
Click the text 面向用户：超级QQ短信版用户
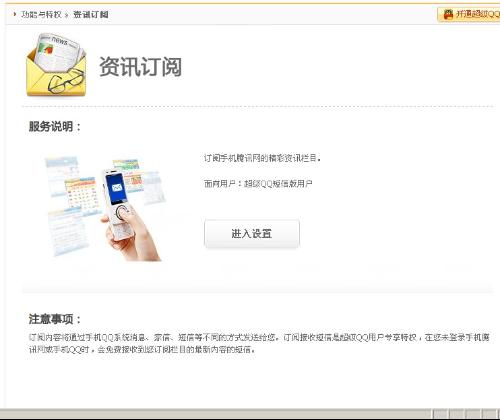coord(258,184)
